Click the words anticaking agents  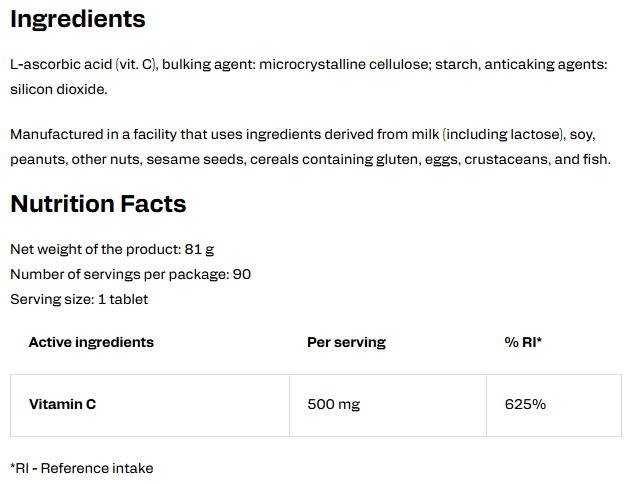545,65
